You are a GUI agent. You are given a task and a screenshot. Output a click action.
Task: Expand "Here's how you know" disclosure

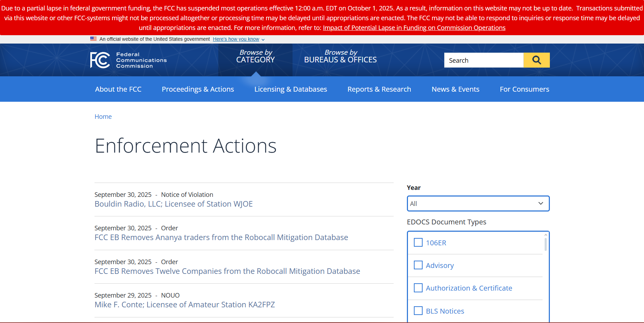(238, 39)
